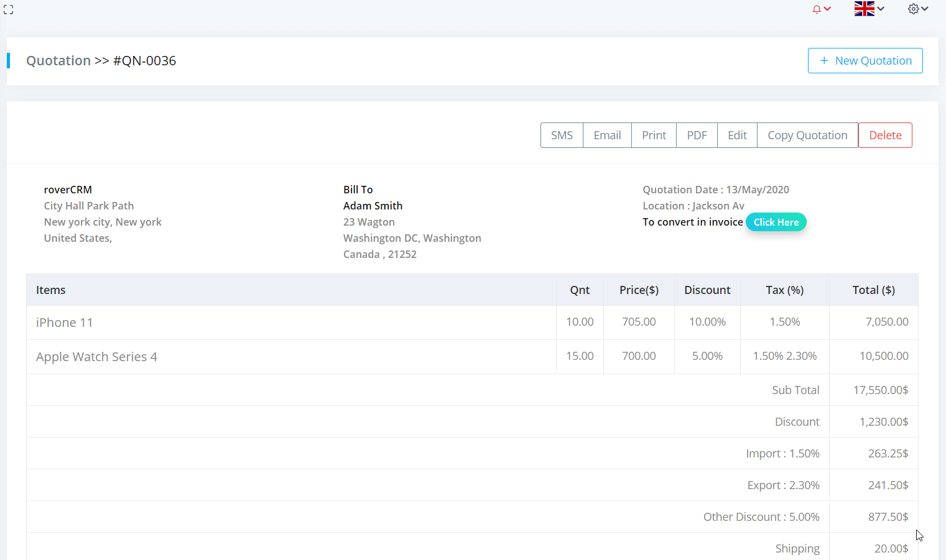Expand the UK flag language selector
946x560 pixels.
868,9
